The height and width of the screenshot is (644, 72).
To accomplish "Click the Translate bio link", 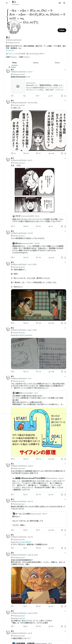I will pos(10,50).
